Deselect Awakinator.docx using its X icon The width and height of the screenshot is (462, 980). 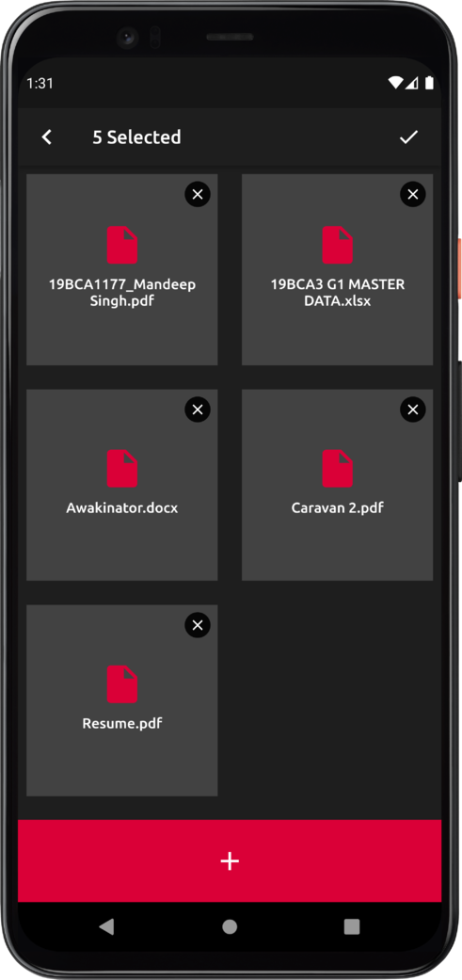point(198,410)
